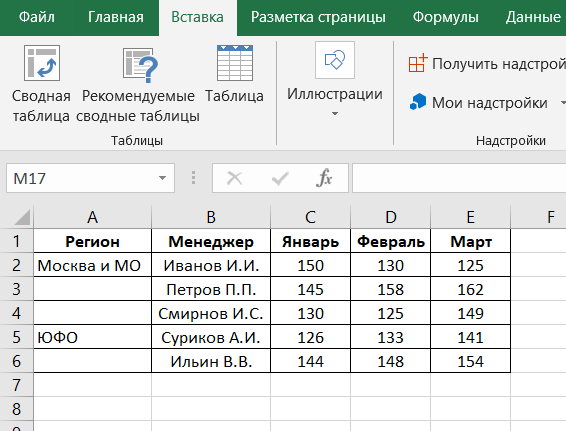Select row 3 header
The width and height of the screenshot is (566, 431).
[17, 289]
